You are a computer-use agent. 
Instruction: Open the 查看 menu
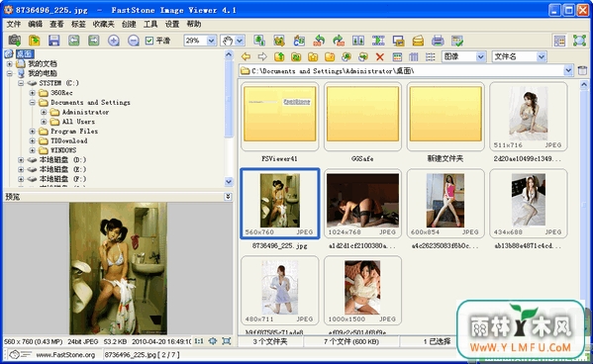[x=56, y=24]
